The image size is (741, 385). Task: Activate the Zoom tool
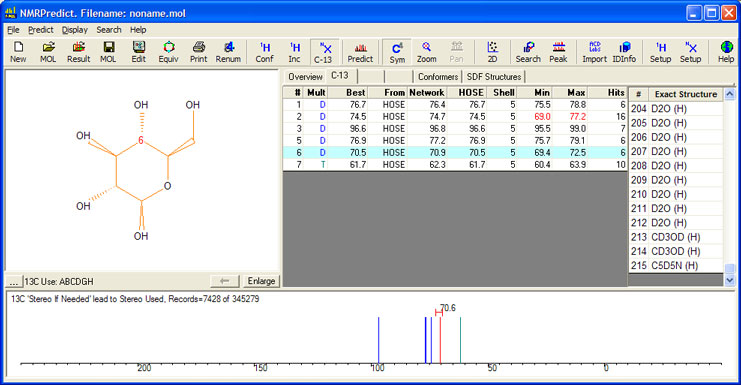(426, 52)
